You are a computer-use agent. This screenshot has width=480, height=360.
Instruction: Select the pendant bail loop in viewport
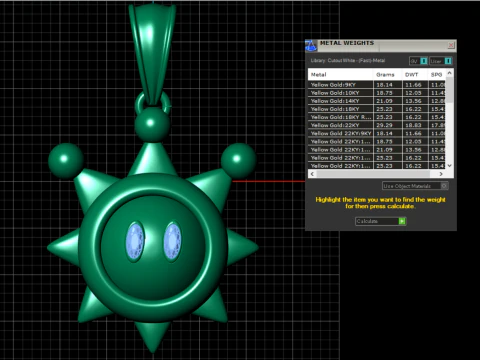[x=152, y=53]
